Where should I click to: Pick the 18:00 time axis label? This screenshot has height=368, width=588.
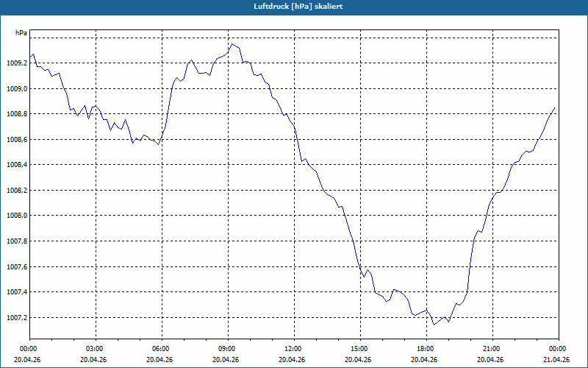tap(426, 349)
